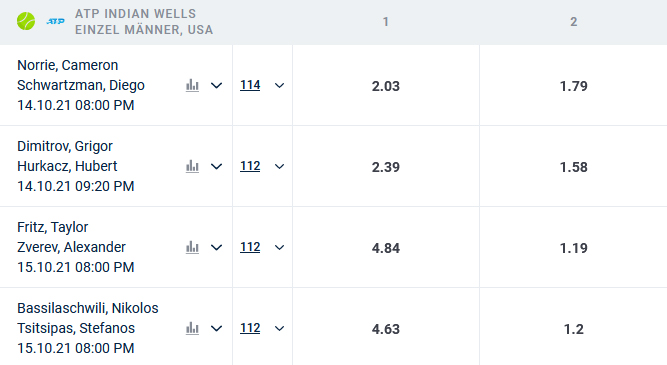Select odds 1.58 on Hurkacz to win
Image resolution: width=667 pixels, height=365 pixels.
[x=573, y=167]
